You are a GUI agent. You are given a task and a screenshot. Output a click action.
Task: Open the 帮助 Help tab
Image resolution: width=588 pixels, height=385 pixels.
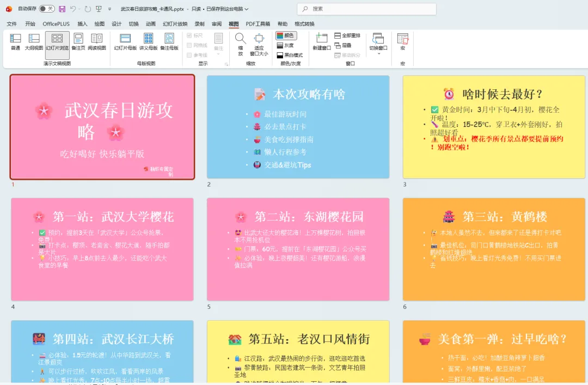[283, 23]
